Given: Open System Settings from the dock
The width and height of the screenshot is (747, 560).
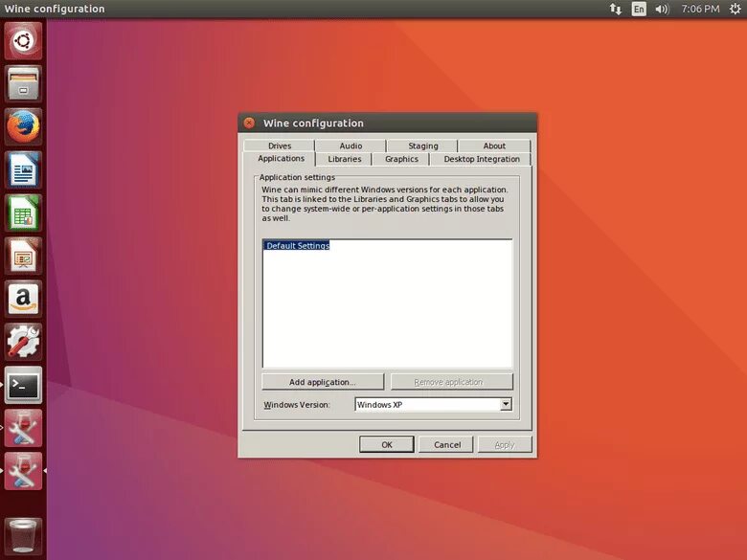Looking at the screenshot, I should pos(23,342).
